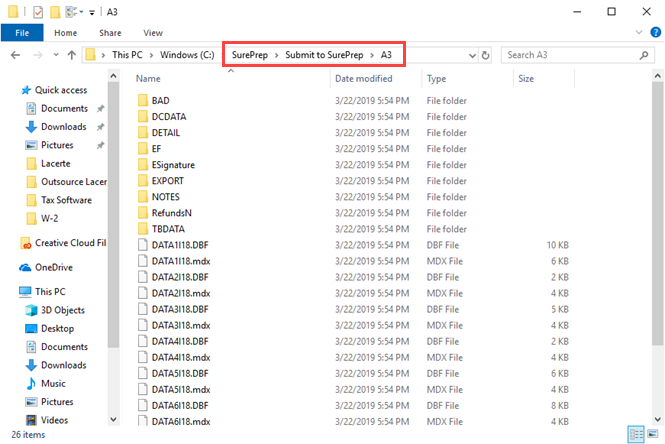The height and width of the screenshot is (444, 665).
Task: Select the DATA1I18.DBF file icon
Action: pos(143,245)
